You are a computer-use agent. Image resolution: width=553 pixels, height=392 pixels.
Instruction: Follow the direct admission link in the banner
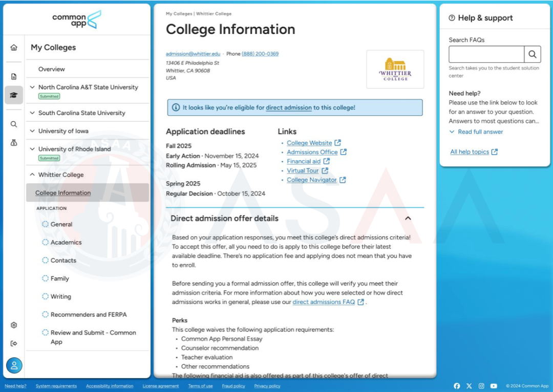tap(288, 107)
